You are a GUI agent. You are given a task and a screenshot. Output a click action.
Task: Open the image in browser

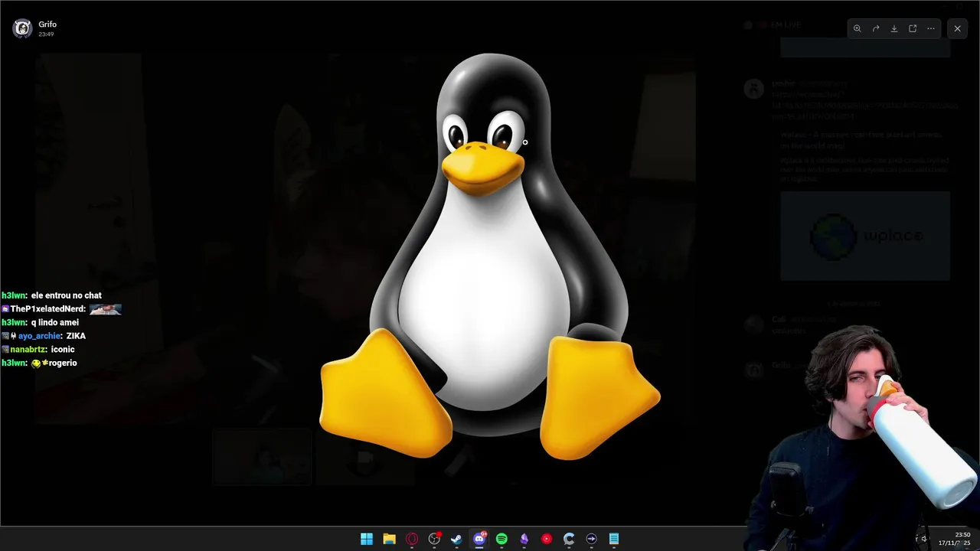coord(913,28)
